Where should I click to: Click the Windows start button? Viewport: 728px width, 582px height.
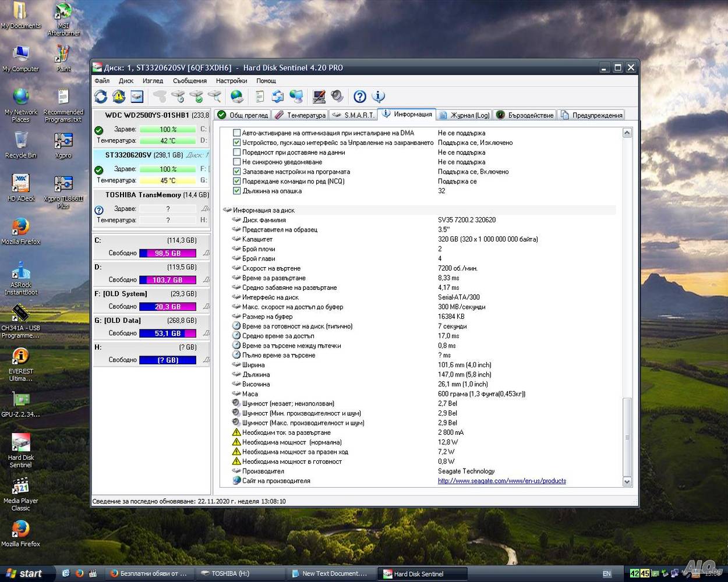(x=27, y=573)
